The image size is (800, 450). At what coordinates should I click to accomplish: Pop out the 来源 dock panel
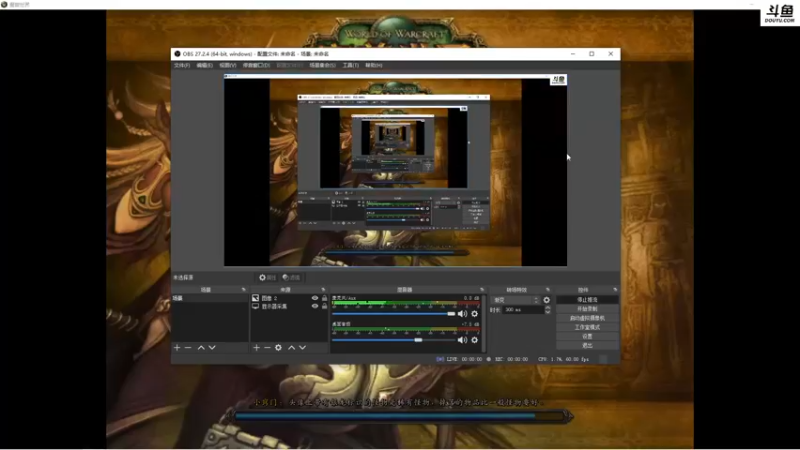click(323, 290)
